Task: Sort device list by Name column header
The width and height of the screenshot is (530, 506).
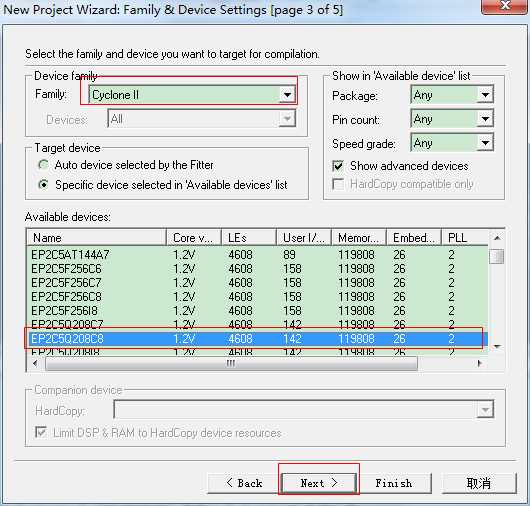Action: tap(96, 238)
